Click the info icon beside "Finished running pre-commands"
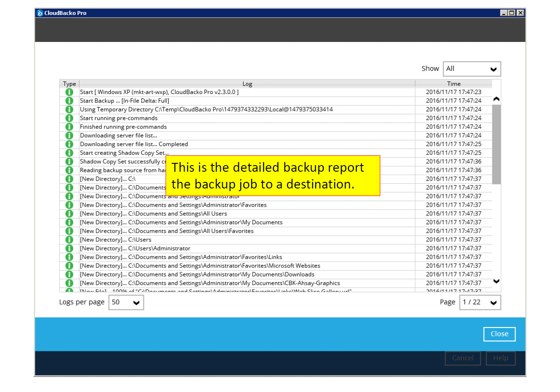 point(69,127)
